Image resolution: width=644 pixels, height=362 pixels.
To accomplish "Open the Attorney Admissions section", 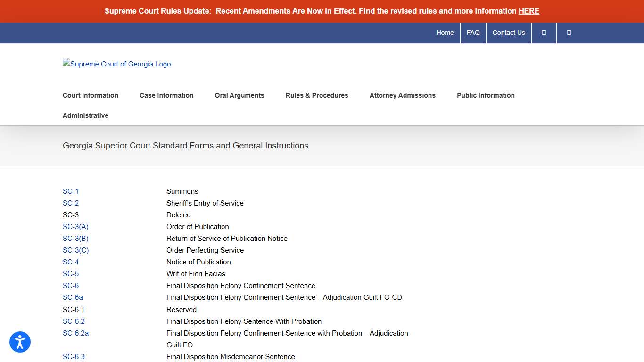I will coord(403,95).
